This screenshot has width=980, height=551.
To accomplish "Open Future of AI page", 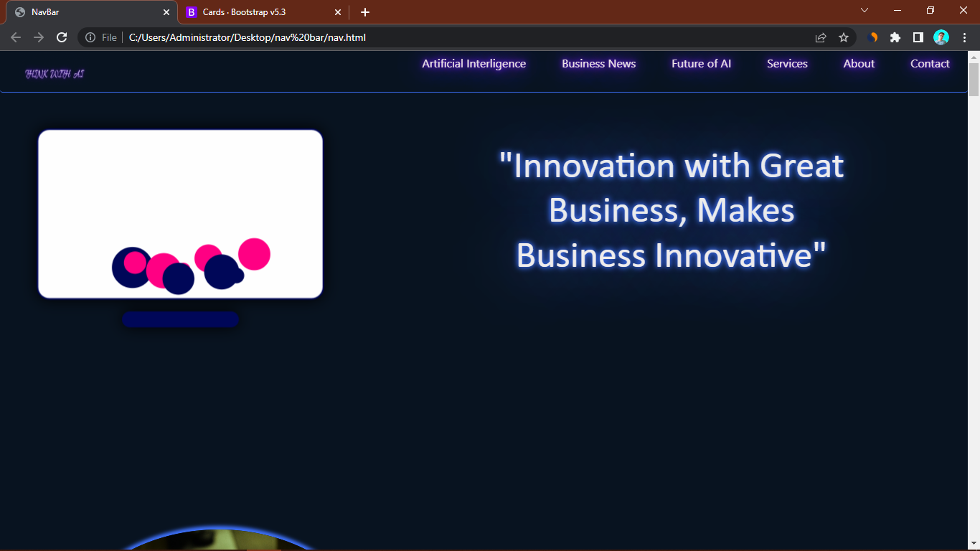I will 702,64.
